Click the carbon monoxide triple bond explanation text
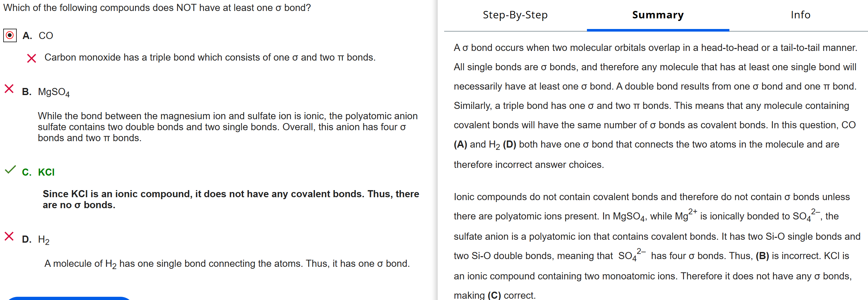This screenshot has width=868, height=300. 210,58
